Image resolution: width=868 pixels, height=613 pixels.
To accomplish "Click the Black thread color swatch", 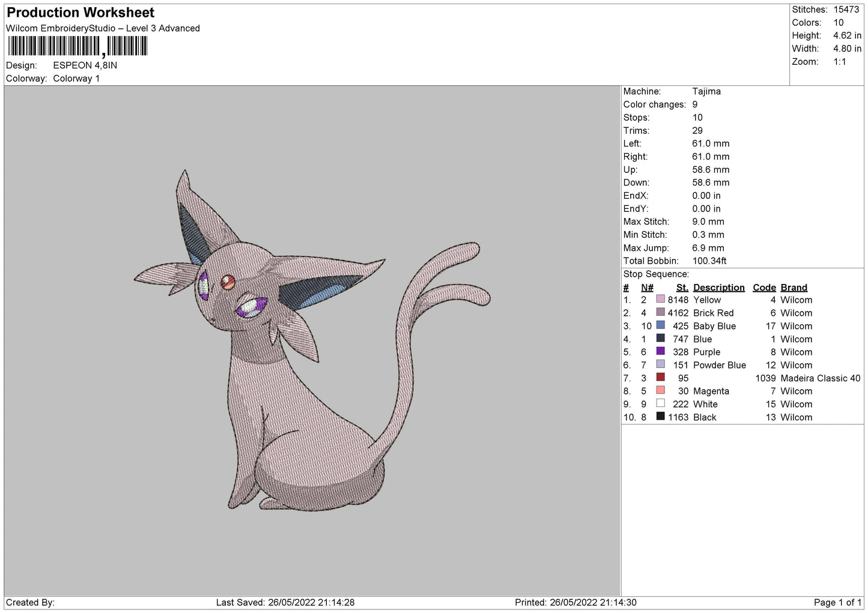I will click(x=661, y=417).
